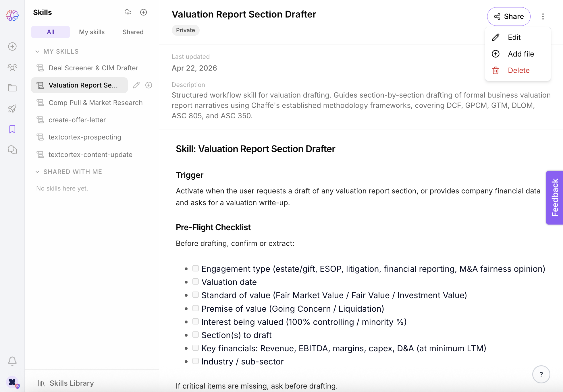Open notifications bell icon
This screenshot has width=563, height=392.
[12, 361]
